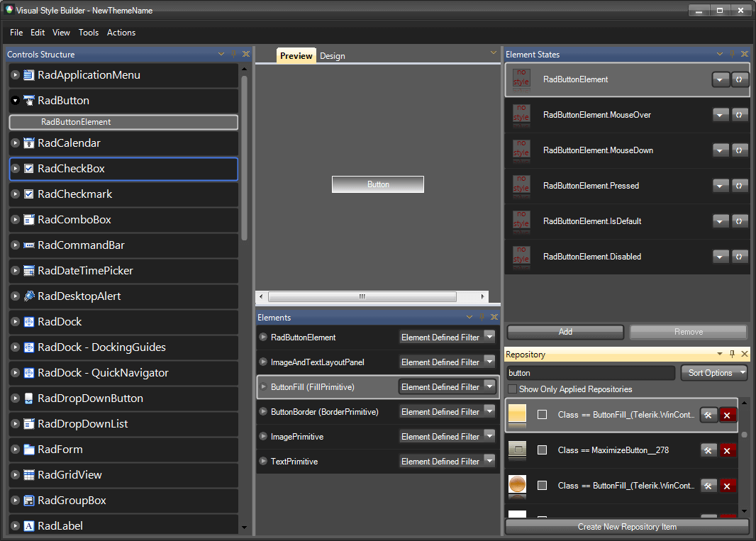The height and width of the screenshot is (541, 756).
Task: Select the wrench edit icon on ButtonFill repository item
Action: [x=708, y=415]
